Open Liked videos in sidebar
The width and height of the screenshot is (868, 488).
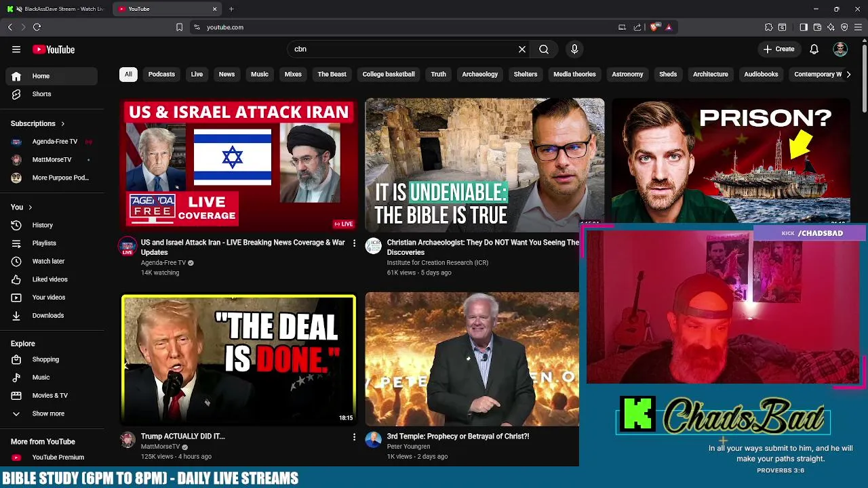point(52,279)
